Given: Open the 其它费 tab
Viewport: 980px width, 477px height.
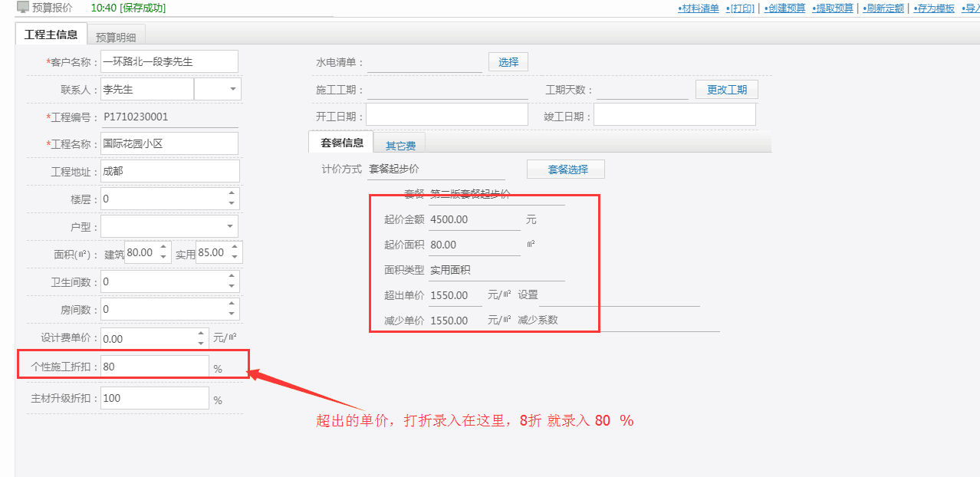Looking at the screenshot, I should pyautogui.click(x=400, y=145).
